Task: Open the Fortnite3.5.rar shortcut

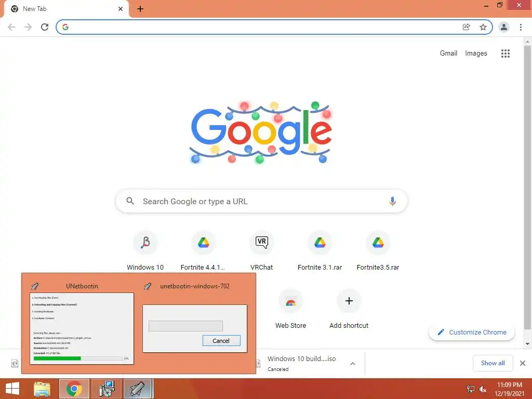Action: click(x=378, y=251)
